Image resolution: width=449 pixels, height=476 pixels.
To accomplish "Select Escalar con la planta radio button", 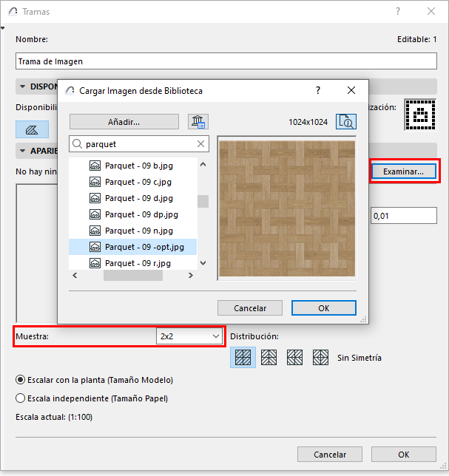I will point(21,380).
